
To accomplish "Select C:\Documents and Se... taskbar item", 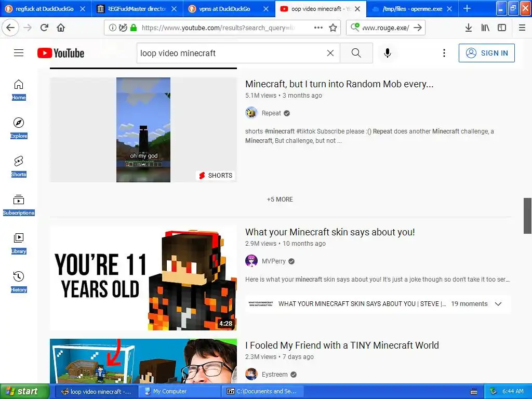I will point(262,392).
